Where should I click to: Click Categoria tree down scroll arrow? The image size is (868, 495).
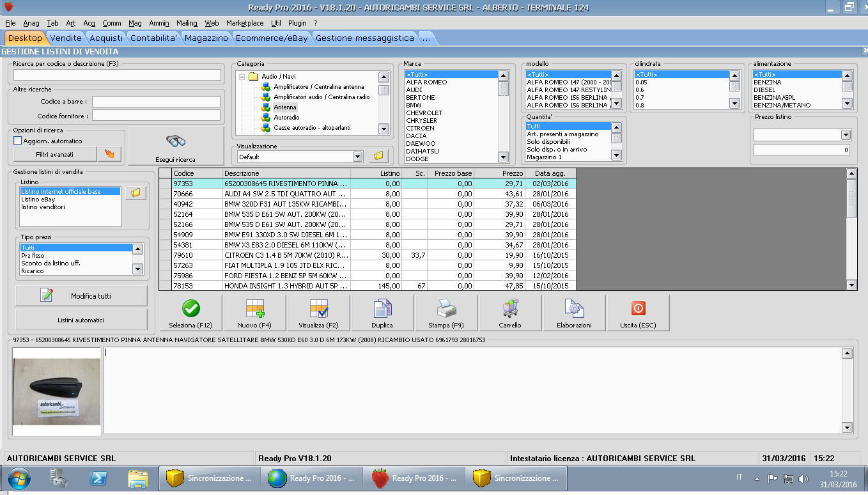coord(384,129)
